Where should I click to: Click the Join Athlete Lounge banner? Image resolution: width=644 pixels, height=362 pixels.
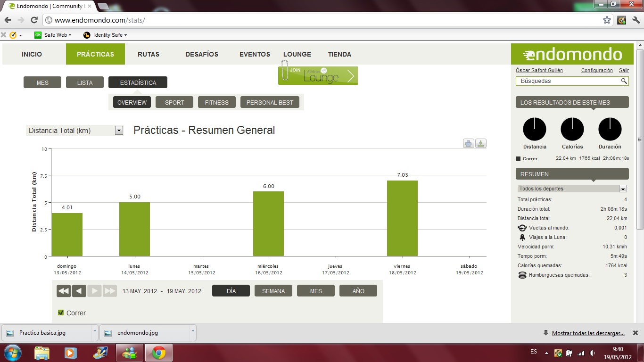click(318, 75)
